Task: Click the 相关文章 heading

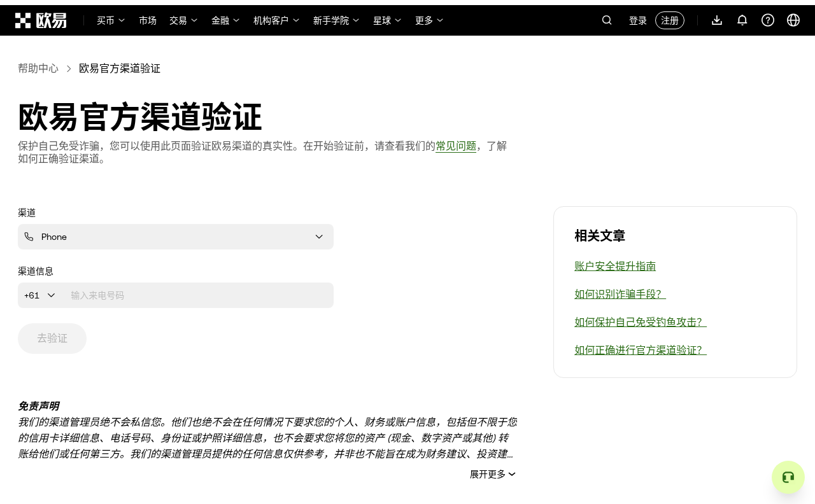Action: [x=600, y=235]
